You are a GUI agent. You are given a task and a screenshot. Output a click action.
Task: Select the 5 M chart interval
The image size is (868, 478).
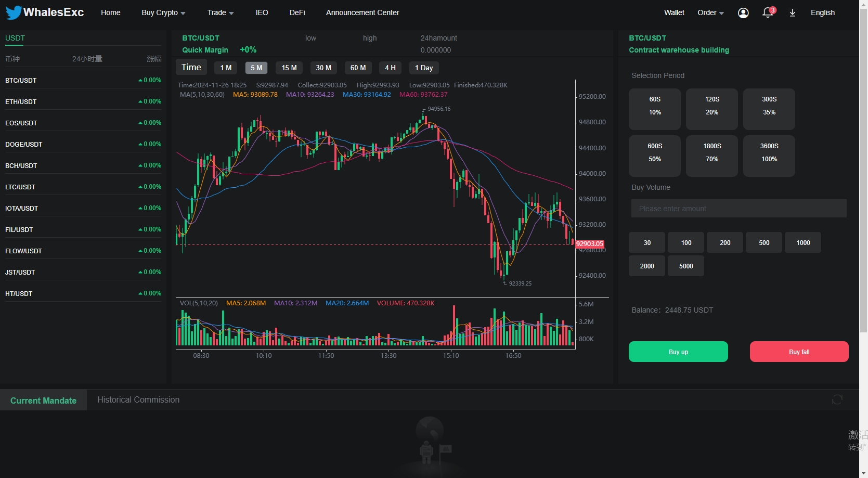point(256,68)
